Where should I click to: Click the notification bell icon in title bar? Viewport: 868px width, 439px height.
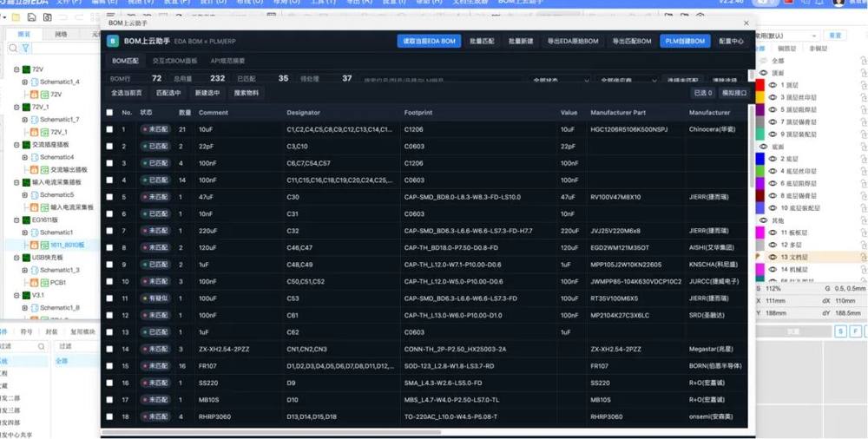click(819, 3)
